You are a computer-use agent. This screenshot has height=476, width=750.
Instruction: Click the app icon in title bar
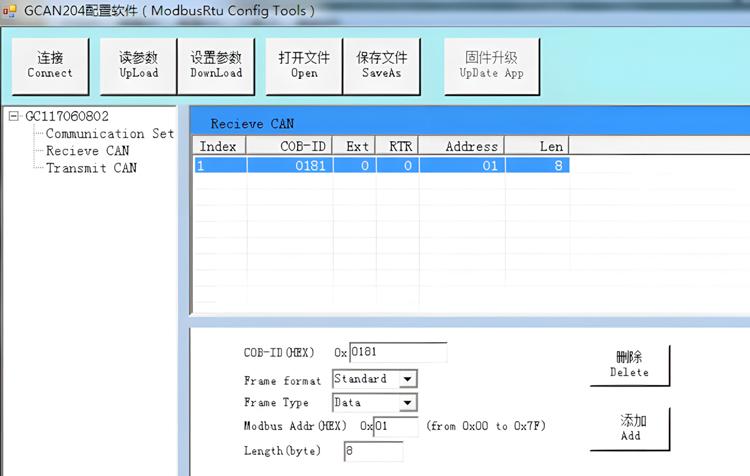click(x=11, y=11)
